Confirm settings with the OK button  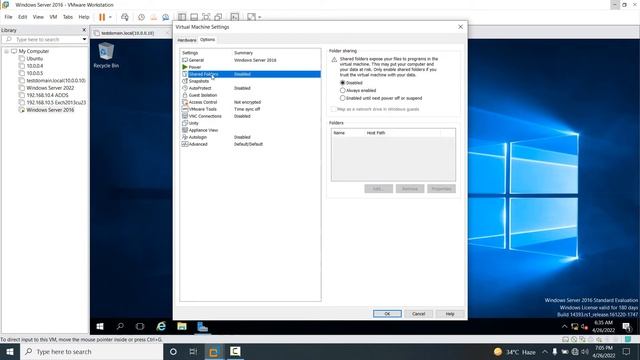coord(387,313)
